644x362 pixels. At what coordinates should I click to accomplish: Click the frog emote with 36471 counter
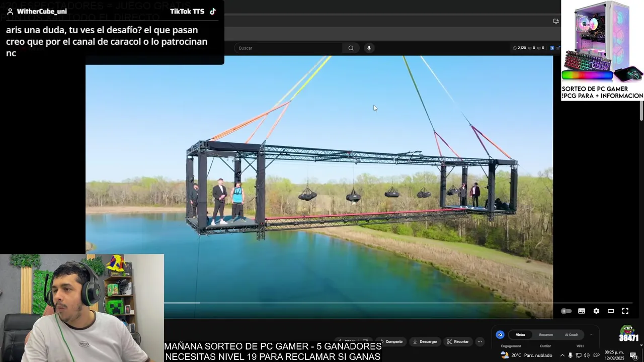628,333
